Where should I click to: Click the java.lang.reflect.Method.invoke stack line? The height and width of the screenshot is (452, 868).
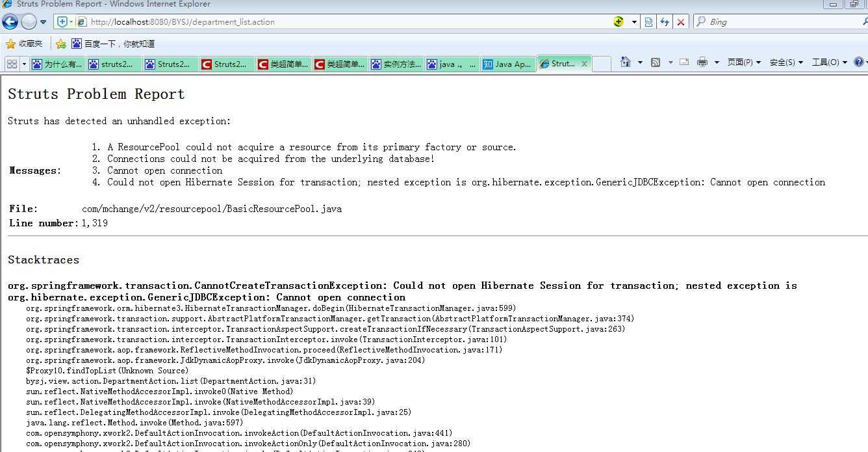pyautogui.click(x=134, y=423)
